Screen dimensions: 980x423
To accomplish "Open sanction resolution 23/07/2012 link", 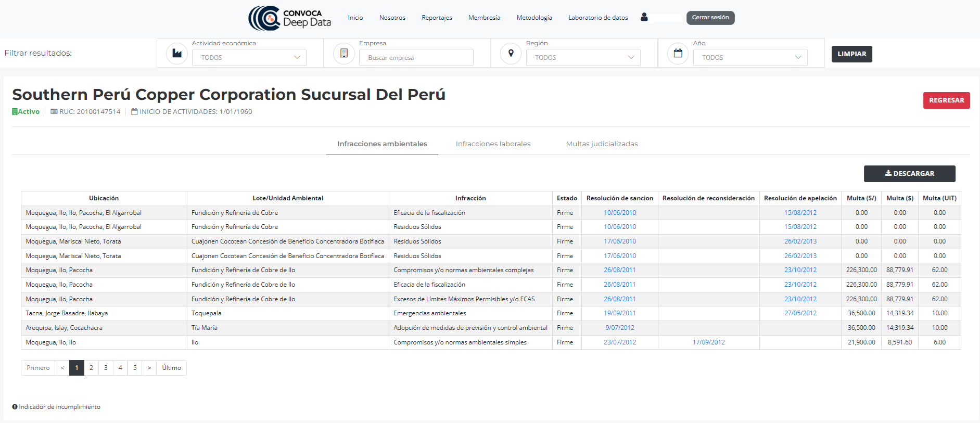I will point(619,342).
